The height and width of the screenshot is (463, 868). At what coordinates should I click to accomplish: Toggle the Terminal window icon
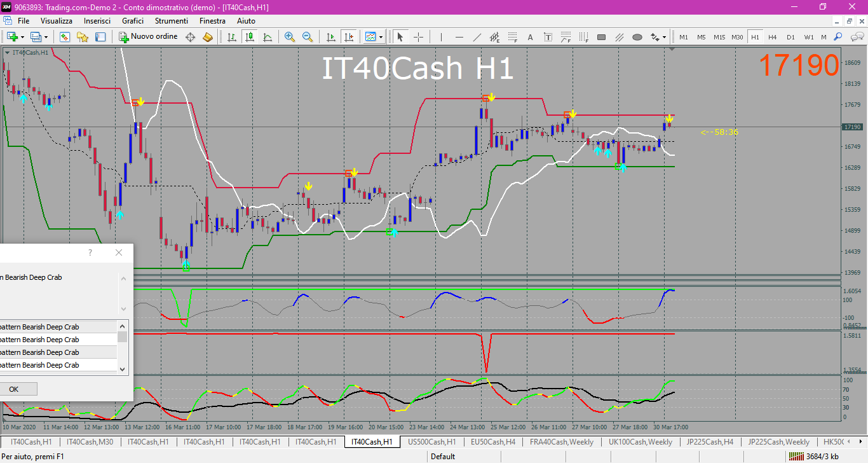(100, 37)
